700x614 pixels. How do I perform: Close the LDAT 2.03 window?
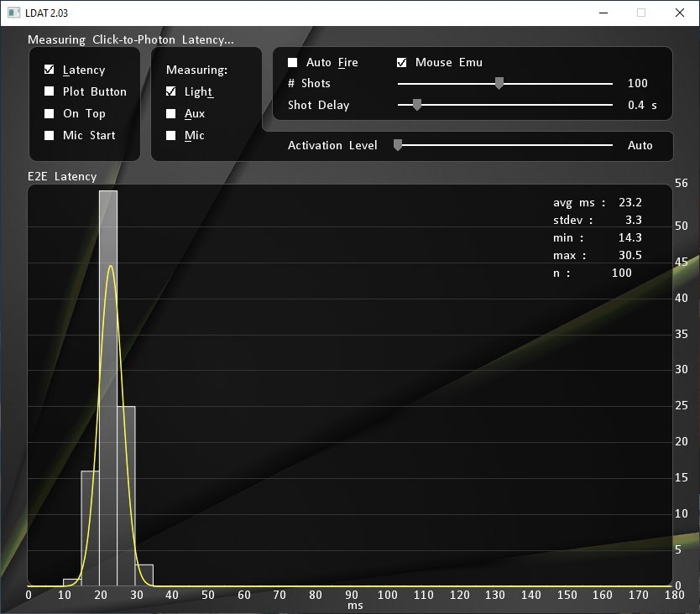coord(680,13)
